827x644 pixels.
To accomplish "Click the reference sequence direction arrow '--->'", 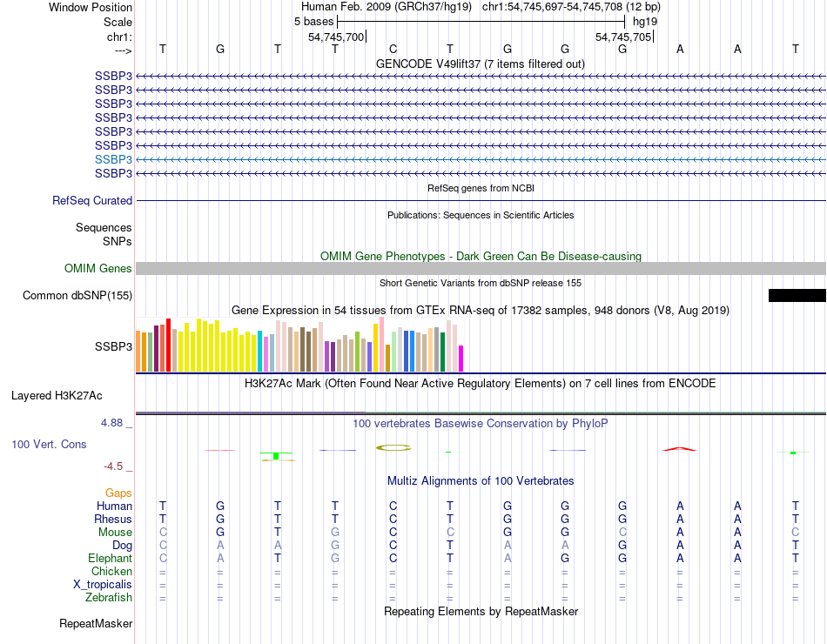I will tap(124, 50).
